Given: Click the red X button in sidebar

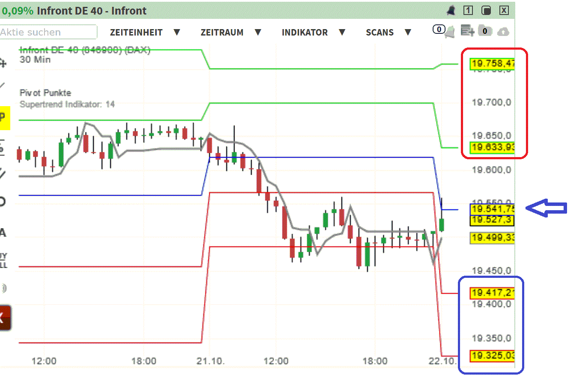Looking at the screenshot, I should click(5, 318).
